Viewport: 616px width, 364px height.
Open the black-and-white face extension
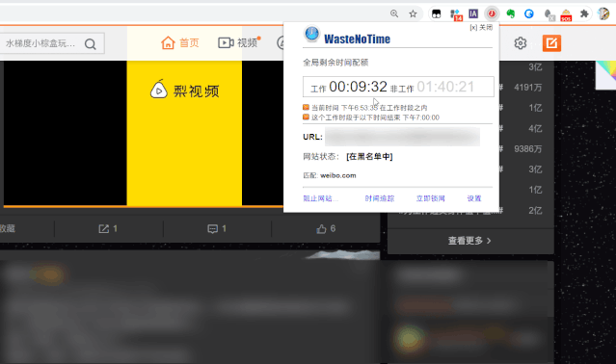tap(436, 14)
